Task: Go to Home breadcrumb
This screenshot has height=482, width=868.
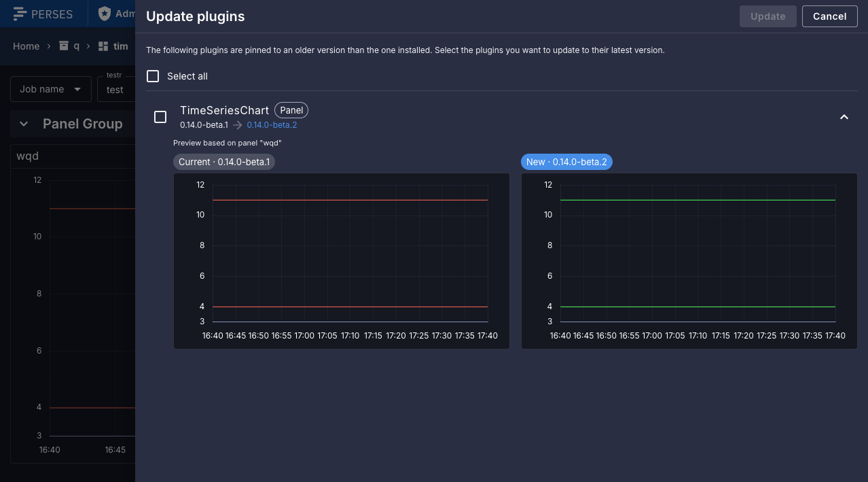Action: coord(26,46)
